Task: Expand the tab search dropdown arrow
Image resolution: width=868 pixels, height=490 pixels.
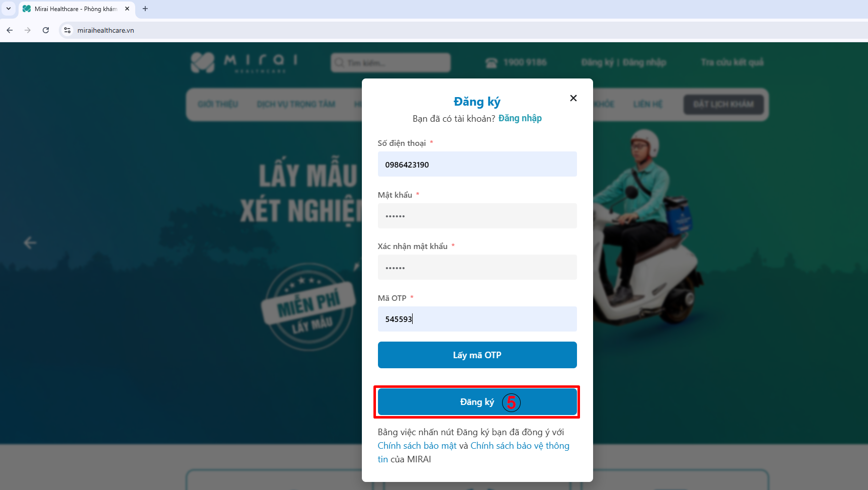Action: [x=9, y=9]
